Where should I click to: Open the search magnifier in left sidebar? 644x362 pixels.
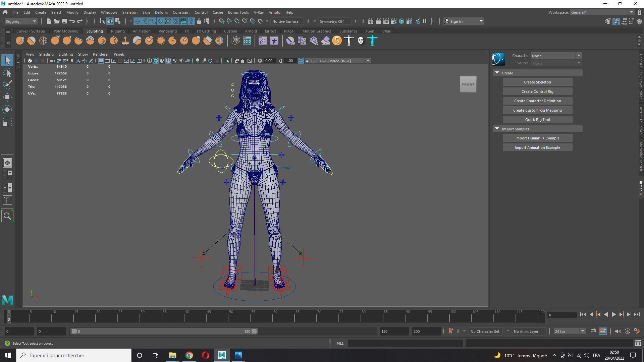point(7,216)
